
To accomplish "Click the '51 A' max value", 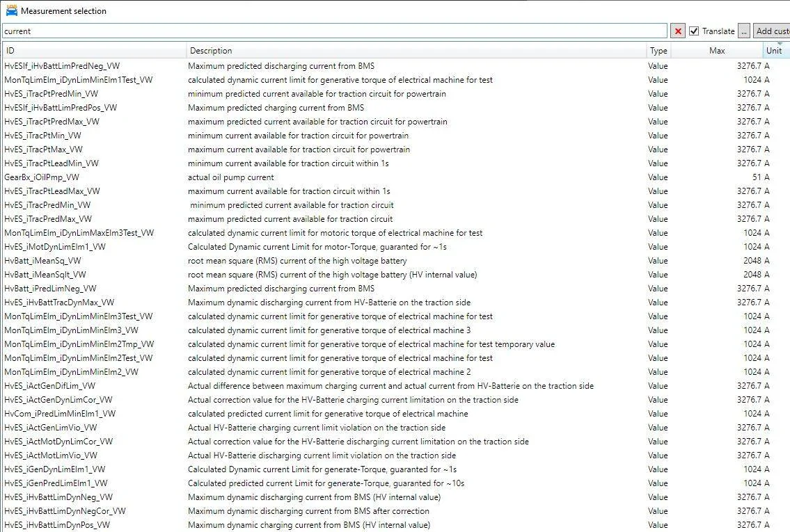I will click(761, 177).
